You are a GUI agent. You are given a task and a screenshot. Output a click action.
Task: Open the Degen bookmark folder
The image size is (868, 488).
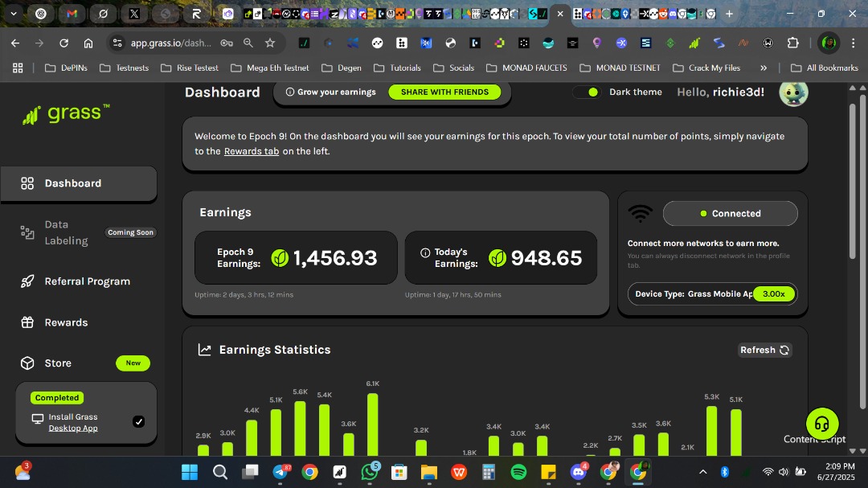click(341, 68)
